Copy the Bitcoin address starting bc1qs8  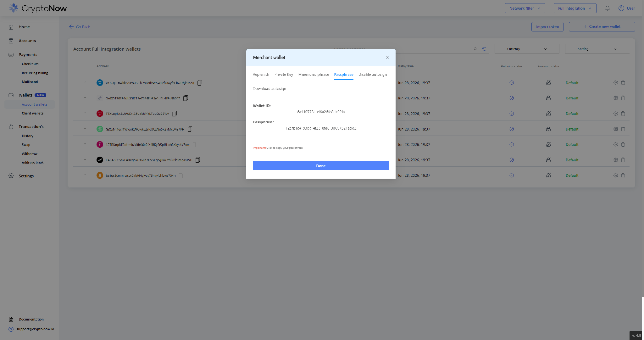[x=181, y=176]
